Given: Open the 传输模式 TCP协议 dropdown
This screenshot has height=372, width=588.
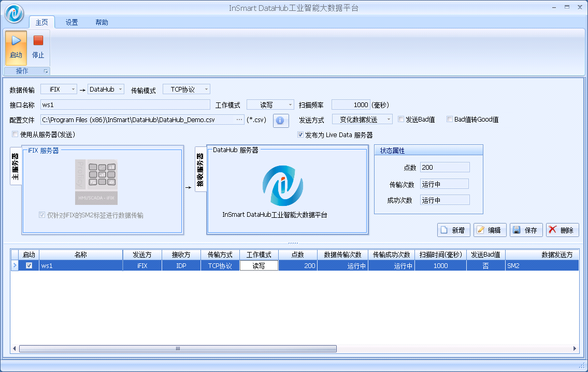Looking at the screenshot, I should click(187, 89).
